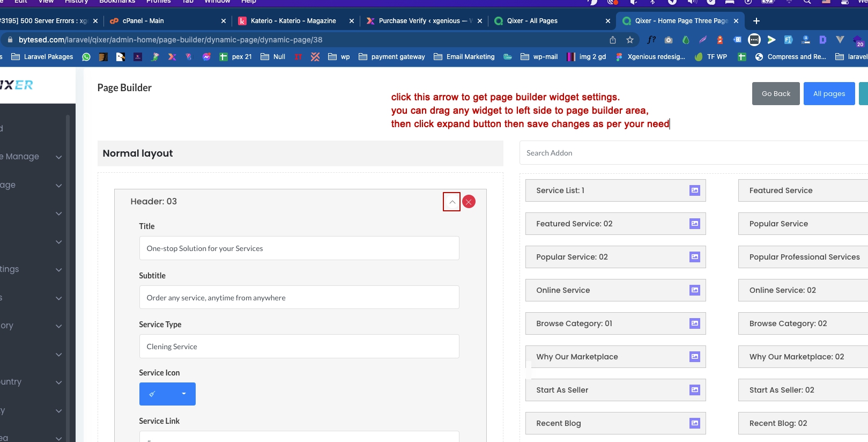
Task: Click the image icon on Why Our Marketplace
Action: [x=695, y=357]
